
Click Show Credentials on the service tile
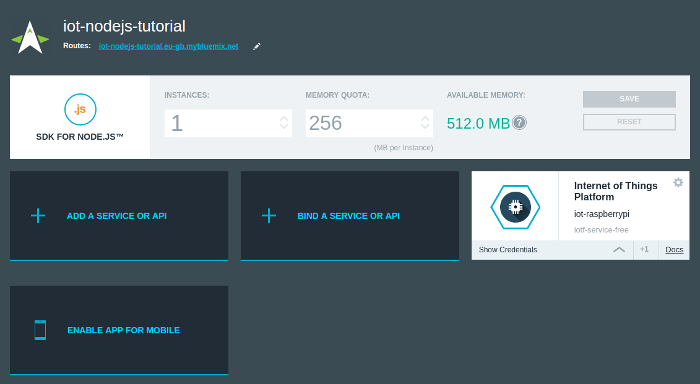(508, 250)
